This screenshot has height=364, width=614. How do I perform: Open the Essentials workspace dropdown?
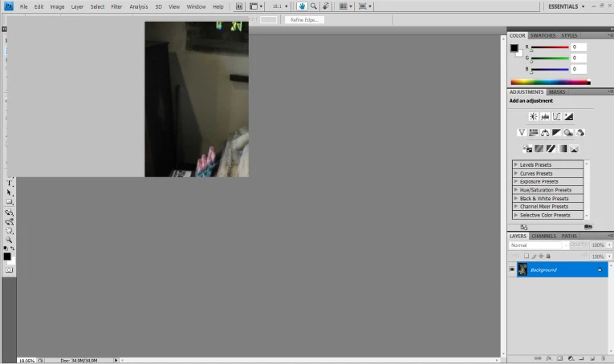(x=566, y=6)
